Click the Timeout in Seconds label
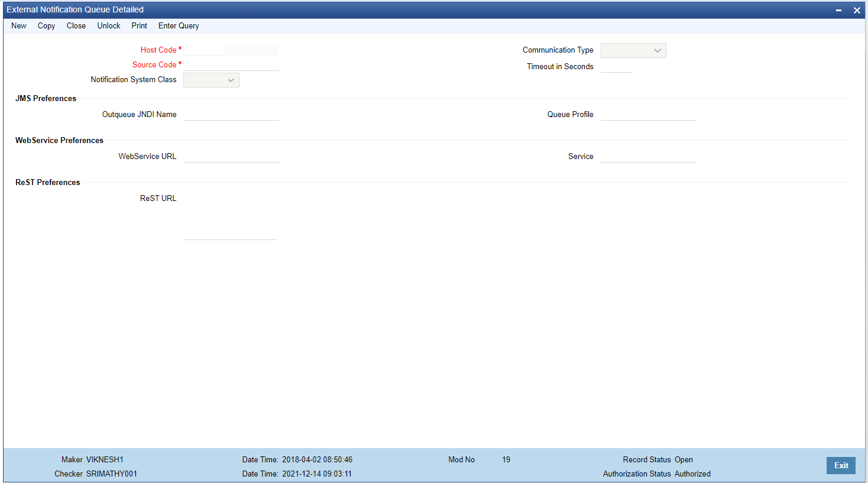 coord(560,67)
